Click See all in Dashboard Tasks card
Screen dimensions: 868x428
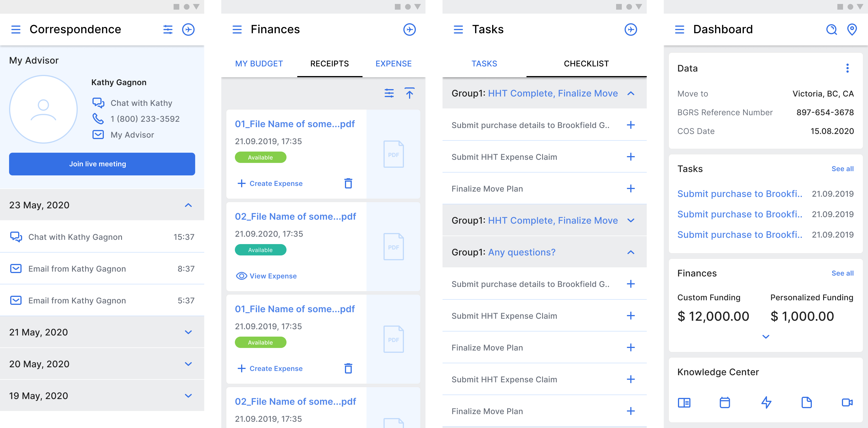[842, 169]
